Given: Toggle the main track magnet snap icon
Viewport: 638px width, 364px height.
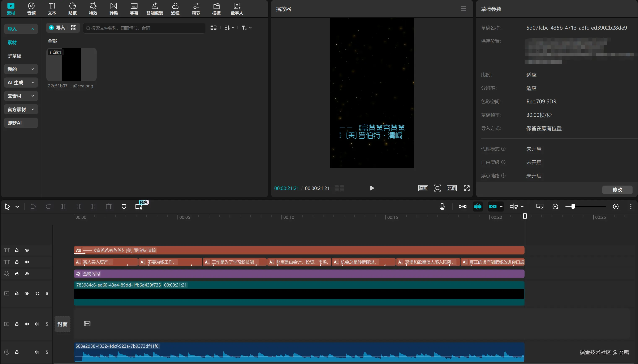Looking at the screenshot, I should tap(462, 207).
